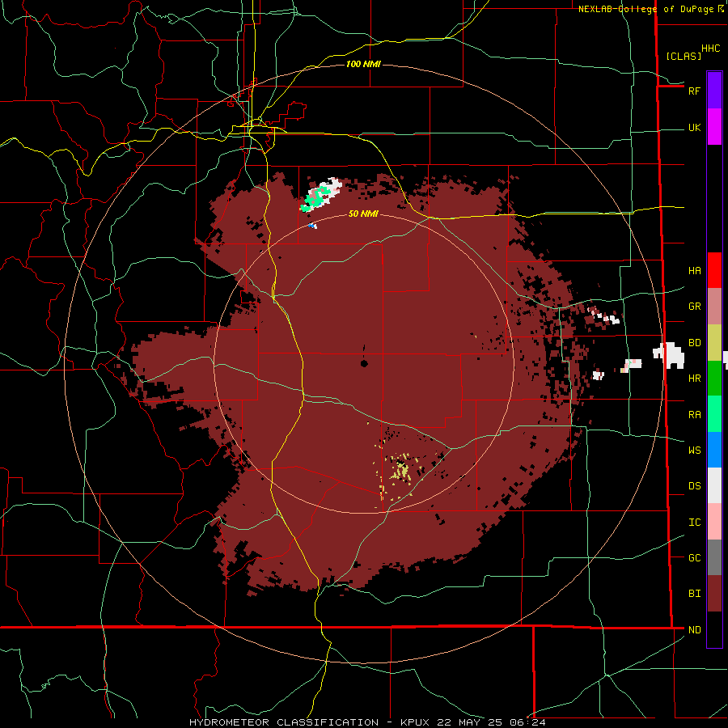Click the large white dry snow echo at east edge
The image size is (728, 728).
coord(669,355)
